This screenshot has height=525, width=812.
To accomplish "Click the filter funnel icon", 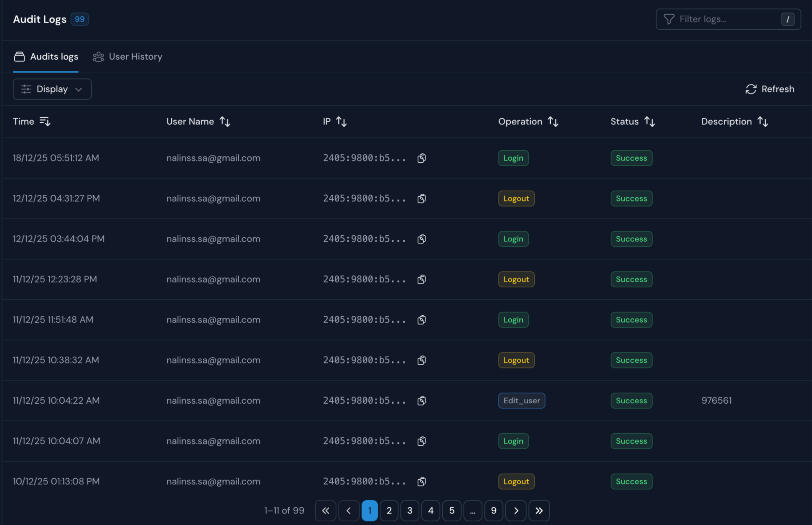I will pyautogui.click(x=669, y=19).
